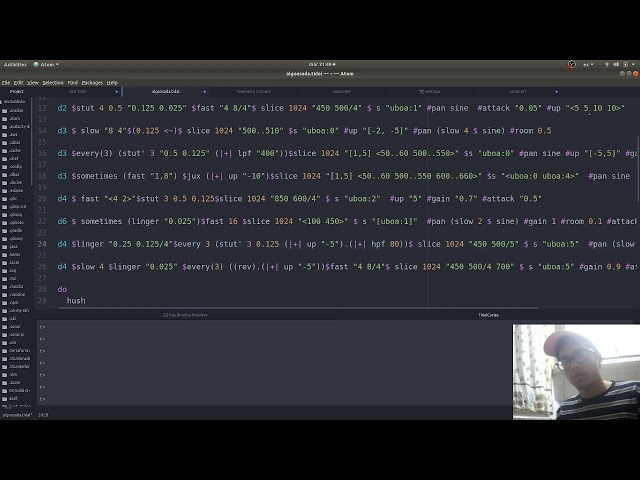640x480 pixels.
Task: Click the webcam video overlay thumbnail
Action: point(576,372)
